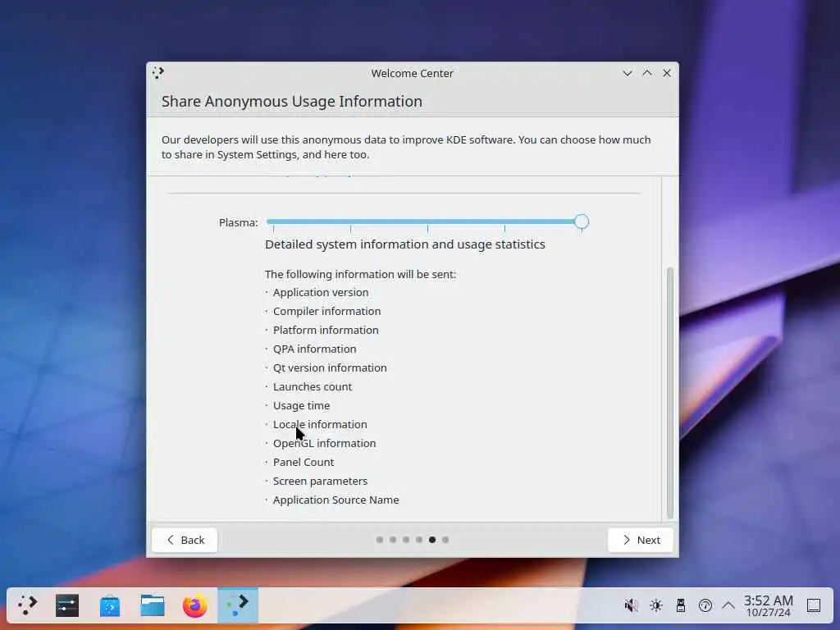Click 'Screen parameters' list entry
The image size is (840, 630).
321,481
